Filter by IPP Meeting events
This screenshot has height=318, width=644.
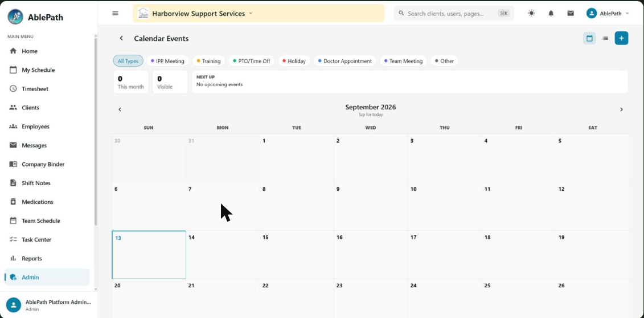tap(167, 61)
